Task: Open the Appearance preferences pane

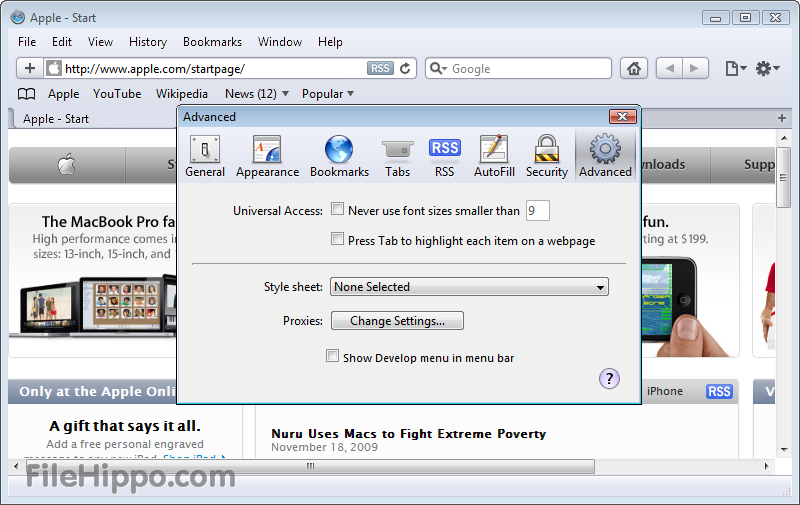Action: coord(267,156)
